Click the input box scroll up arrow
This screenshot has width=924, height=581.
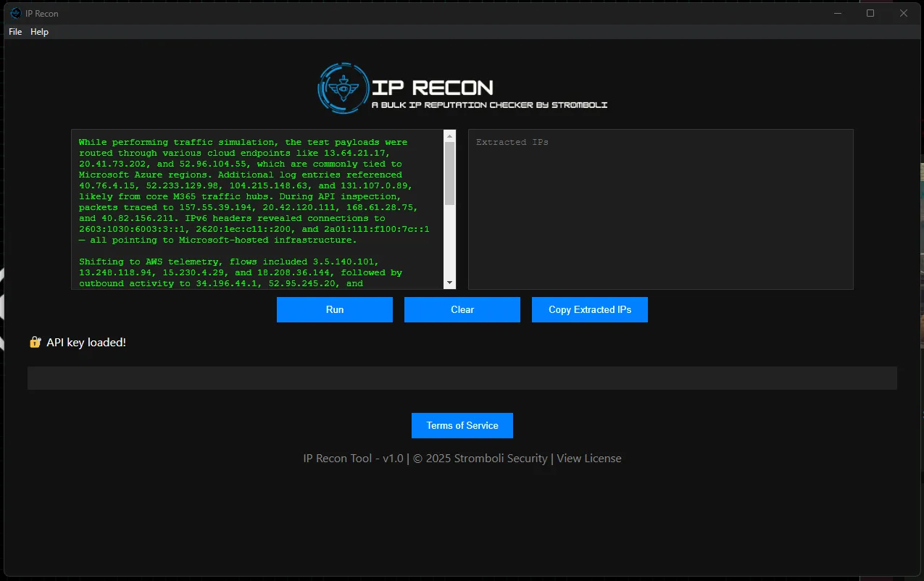(x=449, y=136)
